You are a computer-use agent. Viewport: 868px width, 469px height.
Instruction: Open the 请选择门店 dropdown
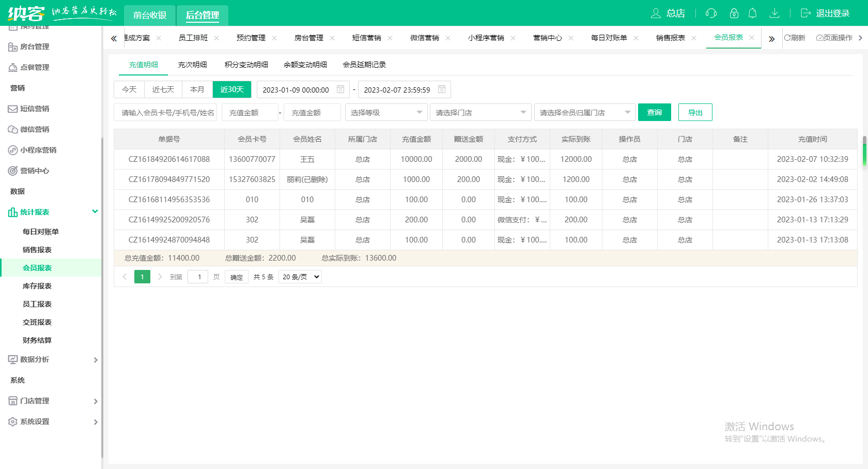point(481,112)
